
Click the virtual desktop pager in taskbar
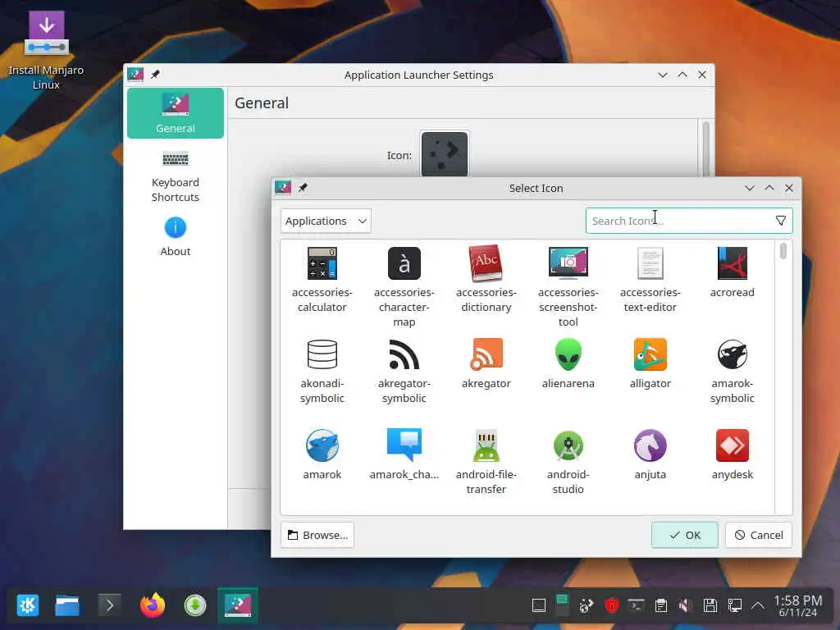(561, 605)
